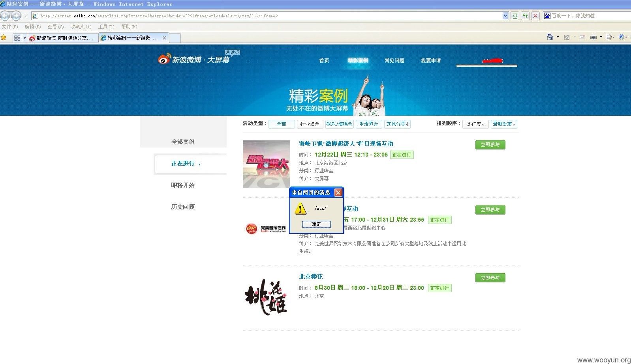Open the 北京楼花 event title link
This screenshot has width=631, height=364.
[x=311, y=277]
